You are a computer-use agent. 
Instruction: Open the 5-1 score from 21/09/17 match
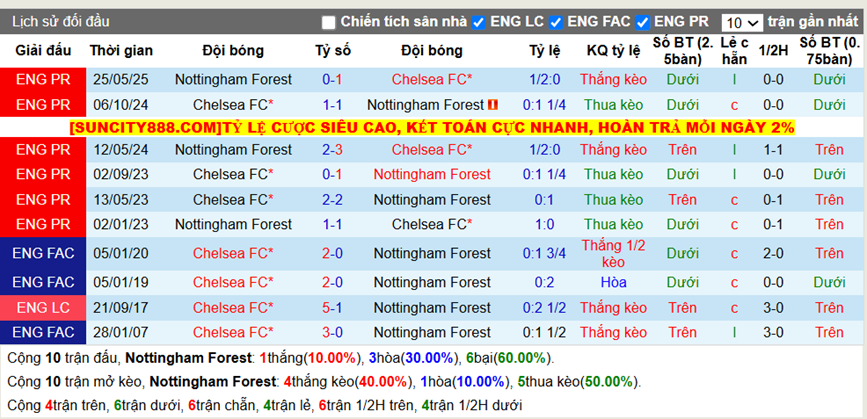[x=333, y=307]
